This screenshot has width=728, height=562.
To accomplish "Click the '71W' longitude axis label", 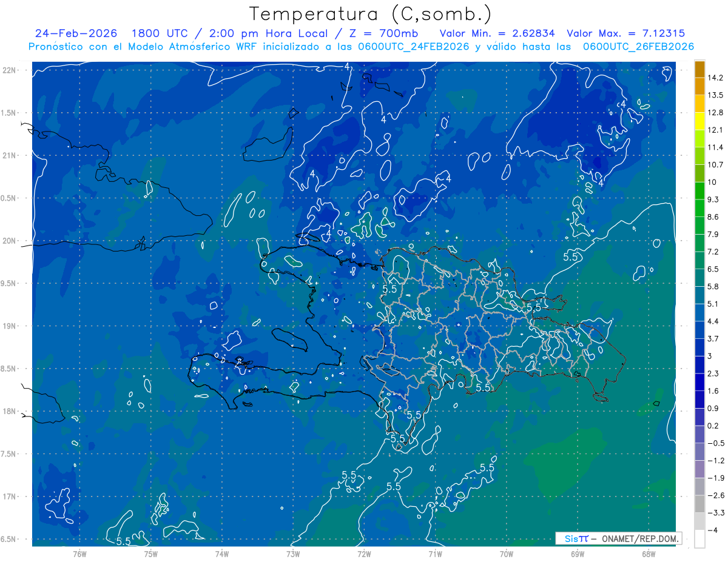I will point(435,554).
